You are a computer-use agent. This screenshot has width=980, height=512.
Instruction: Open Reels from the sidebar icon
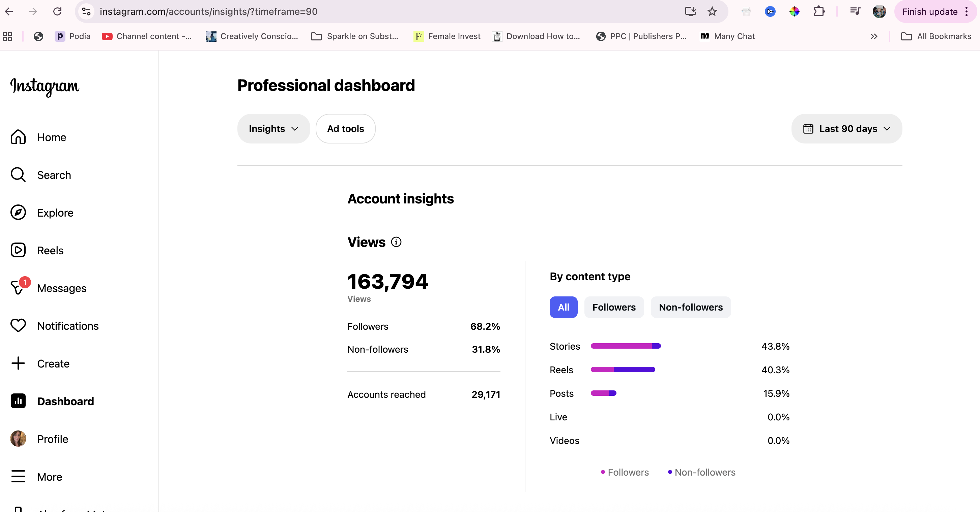tap(18, 250)
